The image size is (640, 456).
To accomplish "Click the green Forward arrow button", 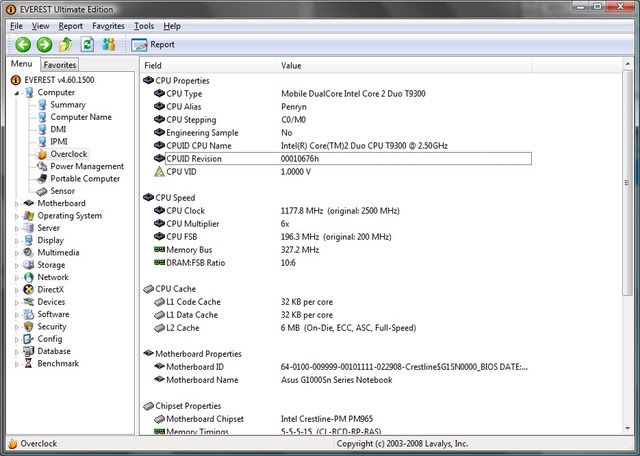I will pyautogui.click(x=44, y=44).
